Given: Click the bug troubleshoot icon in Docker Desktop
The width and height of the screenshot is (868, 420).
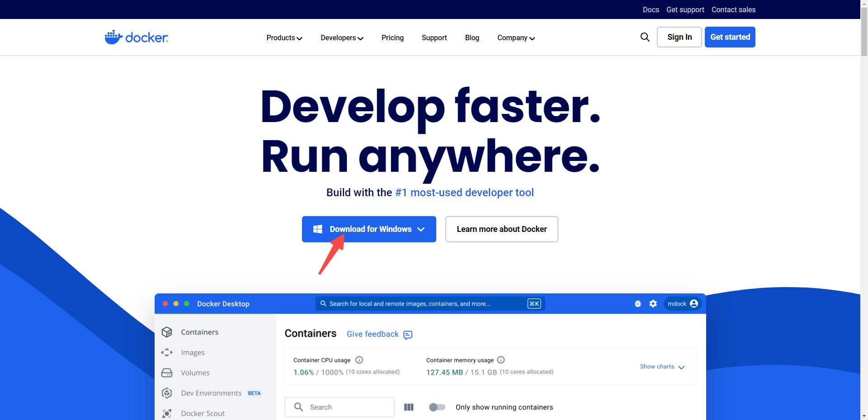Looking at the screenshot, I should coord(637,304).
